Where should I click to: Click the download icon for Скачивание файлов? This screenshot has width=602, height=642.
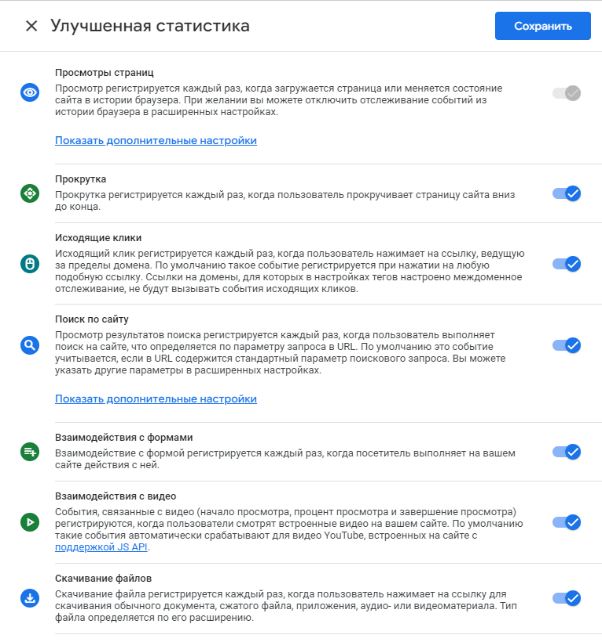[30, 598]
